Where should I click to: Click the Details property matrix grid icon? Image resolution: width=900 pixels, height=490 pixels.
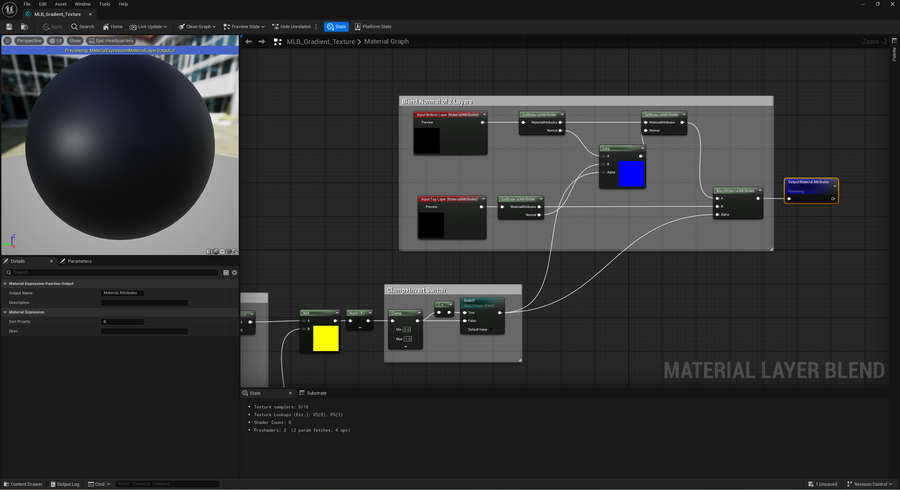coord(226,272)
